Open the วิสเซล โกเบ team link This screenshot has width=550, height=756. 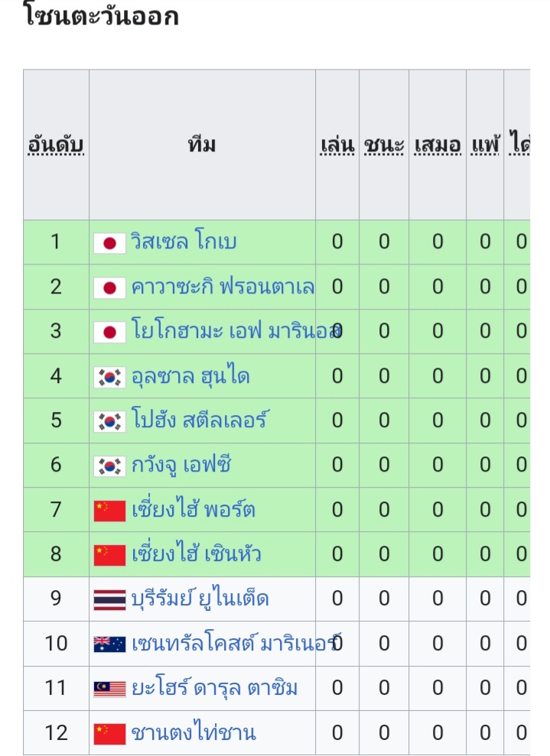pos(184,241)
